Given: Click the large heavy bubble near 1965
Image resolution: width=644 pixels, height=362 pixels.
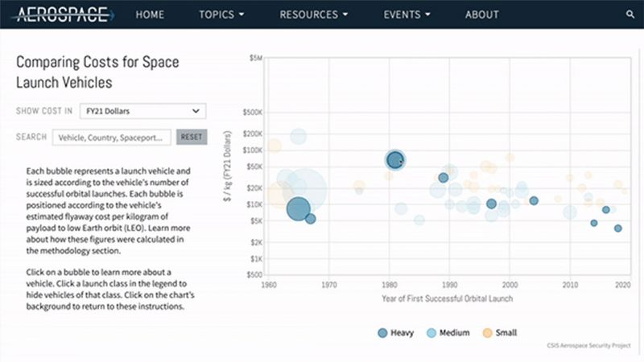Looking at the screenshot, I should (298, 208).
